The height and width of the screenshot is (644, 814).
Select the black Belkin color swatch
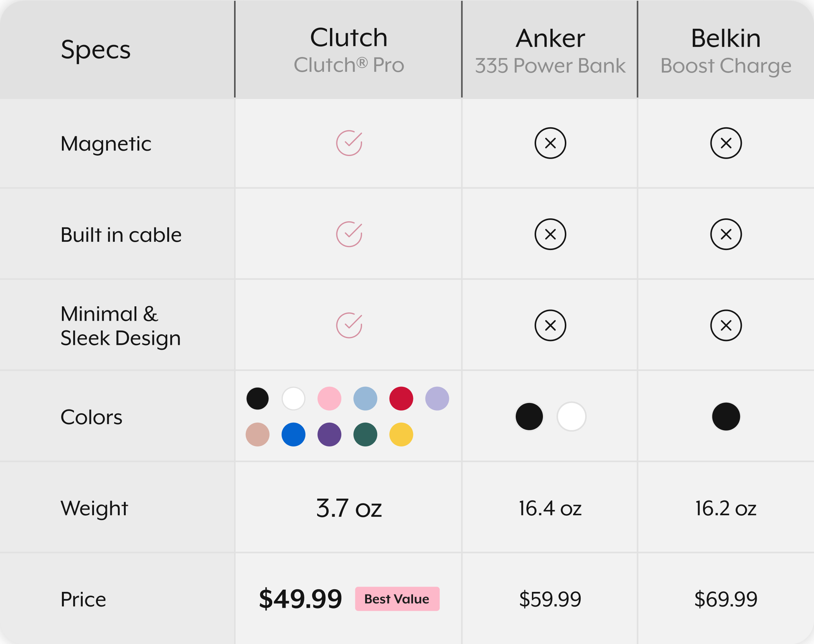tap(726, 417)
